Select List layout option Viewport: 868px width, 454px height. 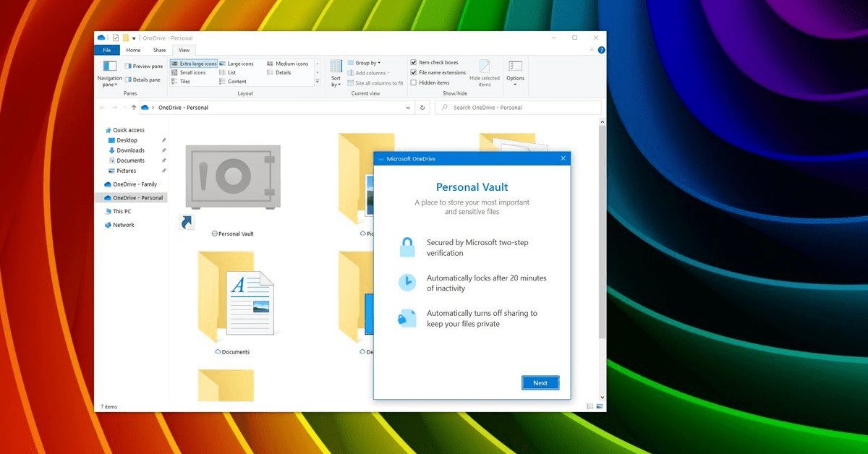click(x=227, y=72)
